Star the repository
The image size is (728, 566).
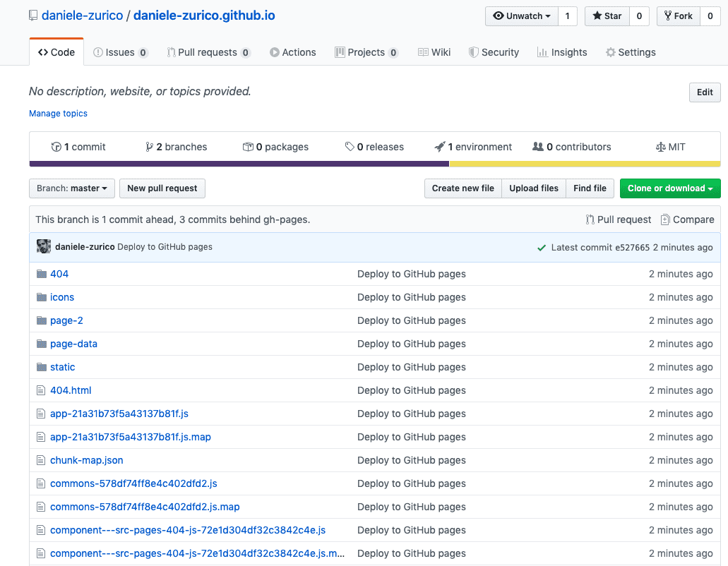[606, 16]
